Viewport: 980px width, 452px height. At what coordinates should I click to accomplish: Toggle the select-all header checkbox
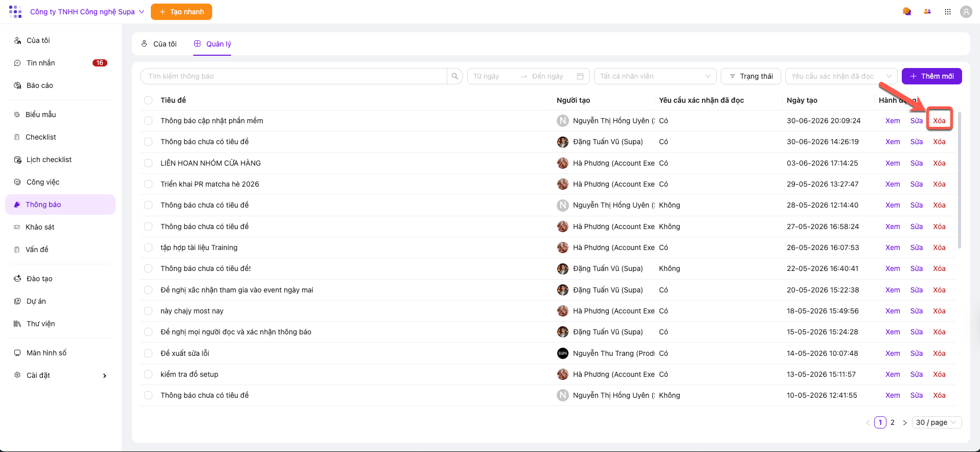click(x=148, y=100)
